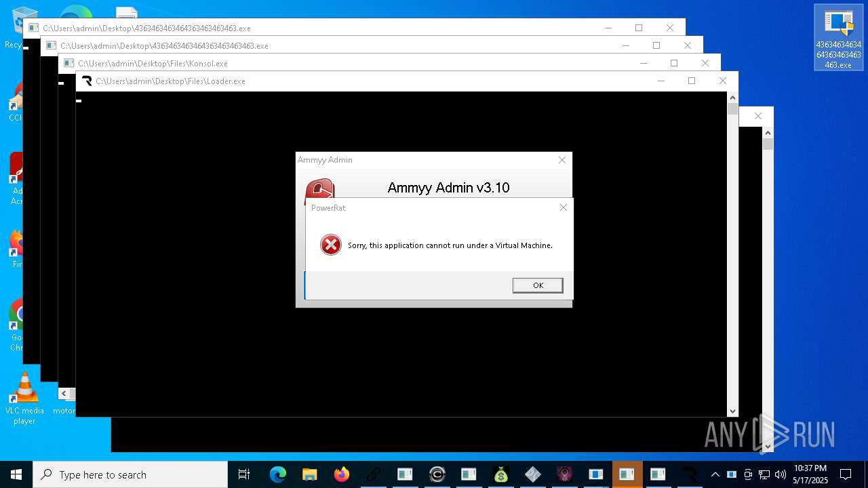Open the notification center

click(846, 474)
